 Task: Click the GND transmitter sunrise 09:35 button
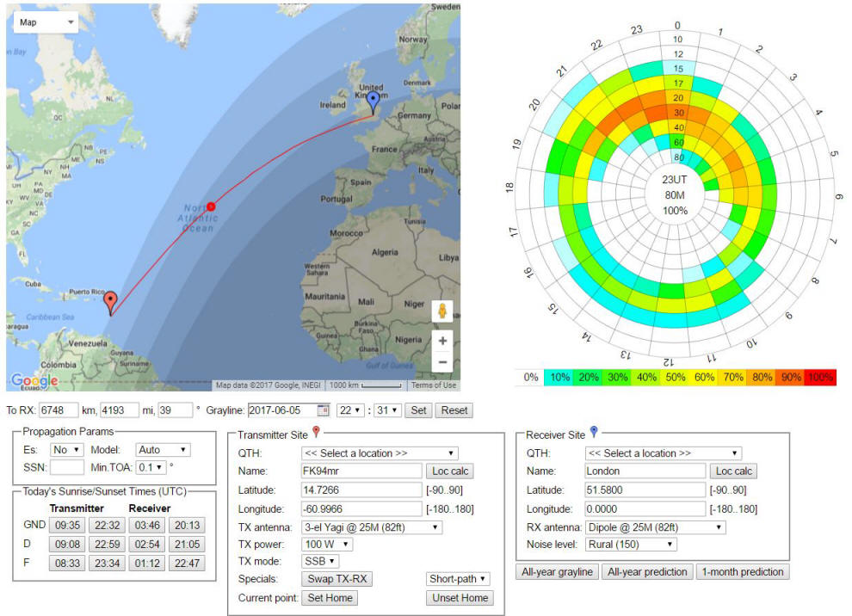[65, 525]
